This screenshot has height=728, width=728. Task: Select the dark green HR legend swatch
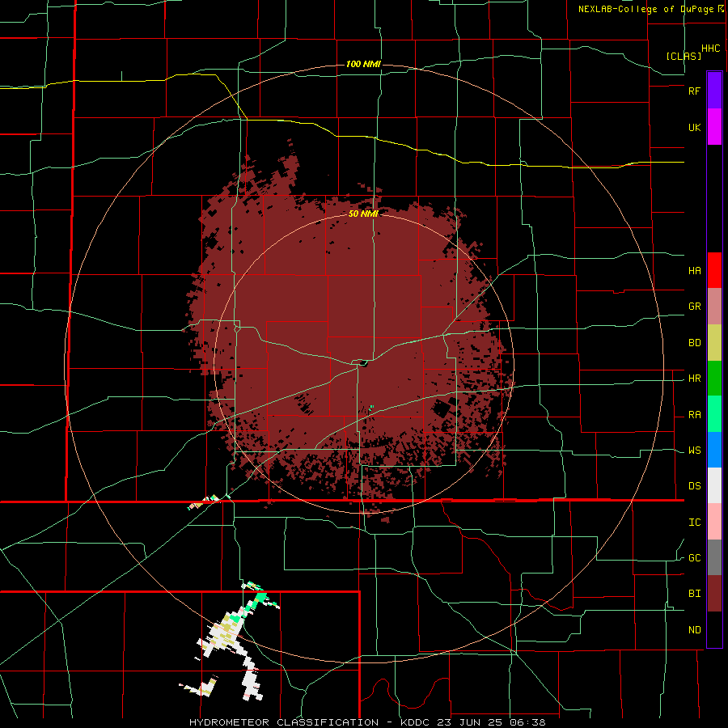tap(714, 378)
